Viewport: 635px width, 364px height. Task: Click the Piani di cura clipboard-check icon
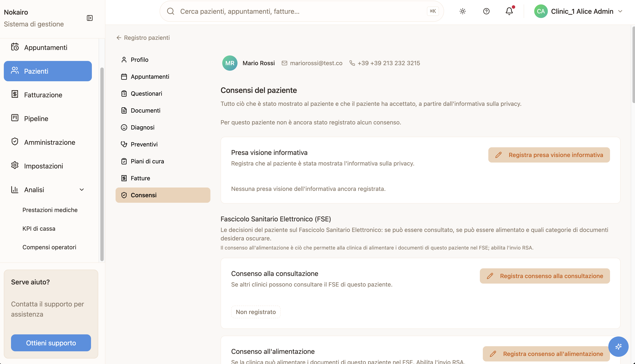pyautogui.click(x=124, y=161)
